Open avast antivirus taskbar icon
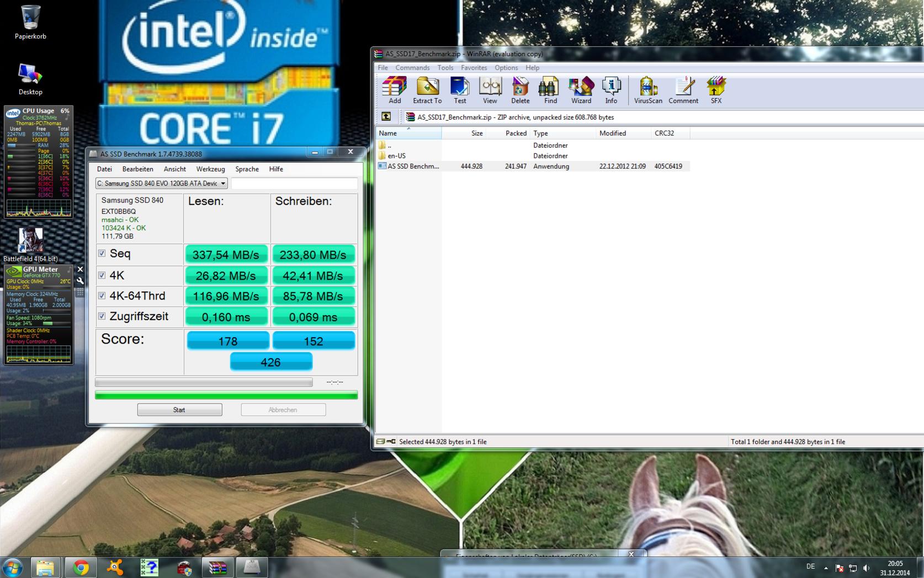This screenshot has height=578, width=924. pyautogui.click(x=115, y=567)
